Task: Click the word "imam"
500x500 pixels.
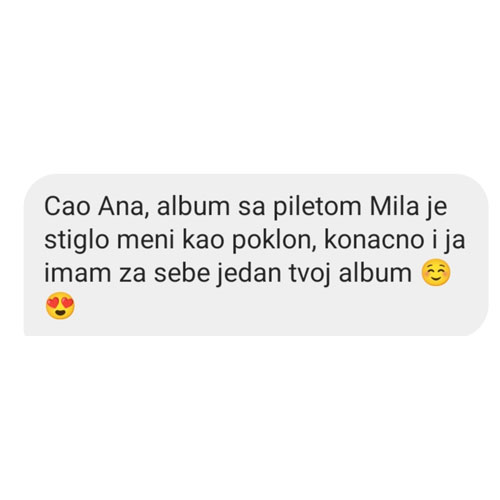Action: [x=78, y=273]
